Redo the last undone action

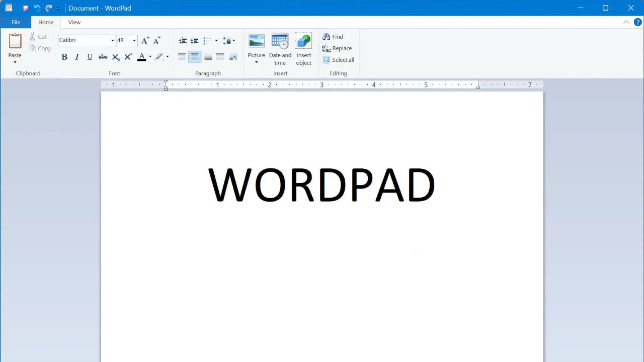(49, 8)
